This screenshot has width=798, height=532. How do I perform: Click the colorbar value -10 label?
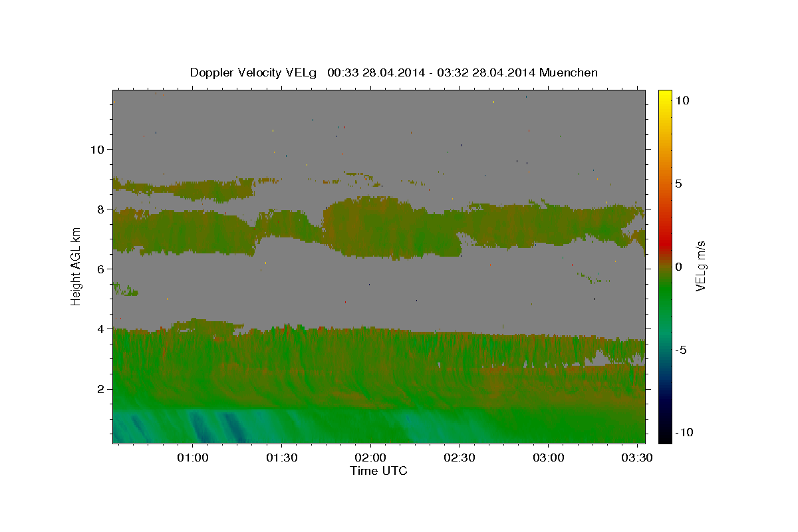[x=684, y=432]
